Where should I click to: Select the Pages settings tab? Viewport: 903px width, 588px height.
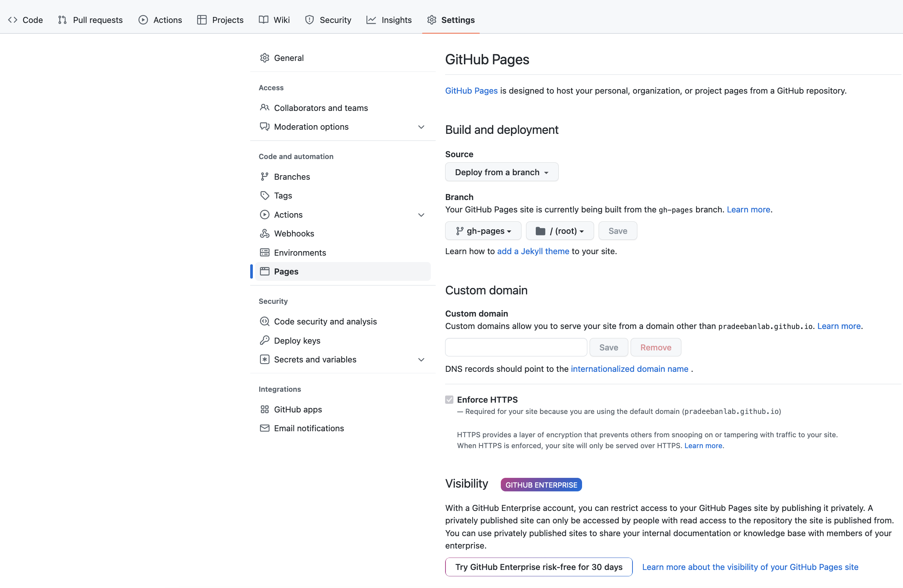tap(286, 271)
